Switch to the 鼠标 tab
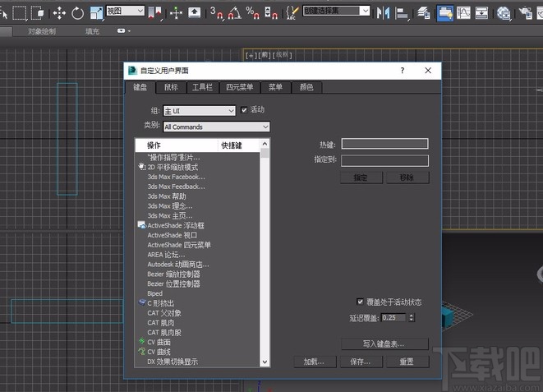 171,87
